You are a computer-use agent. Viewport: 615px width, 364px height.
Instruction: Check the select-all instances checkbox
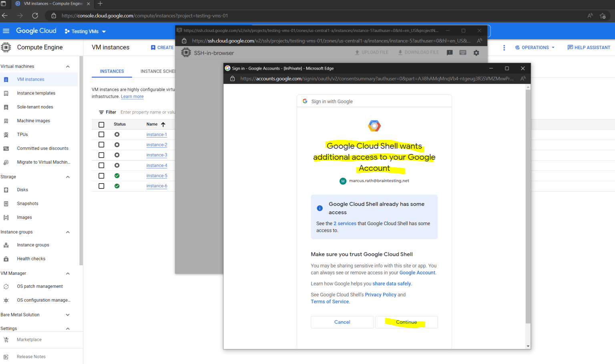[x=101, y=124]
